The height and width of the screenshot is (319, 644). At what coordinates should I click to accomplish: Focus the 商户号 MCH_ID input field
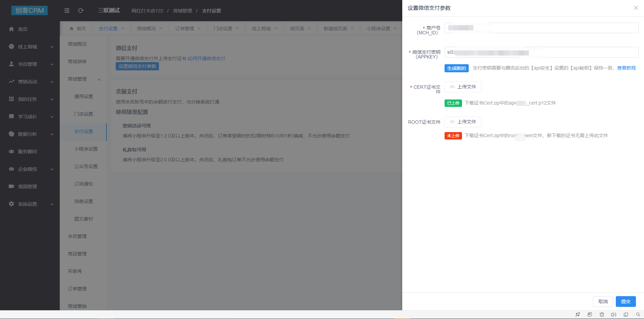[541, 28]
